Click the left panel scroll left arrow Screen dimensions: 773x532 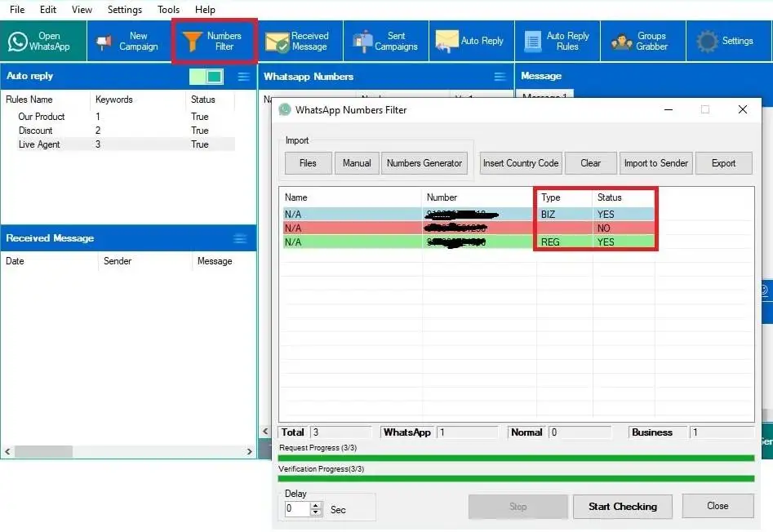[7, 451]
